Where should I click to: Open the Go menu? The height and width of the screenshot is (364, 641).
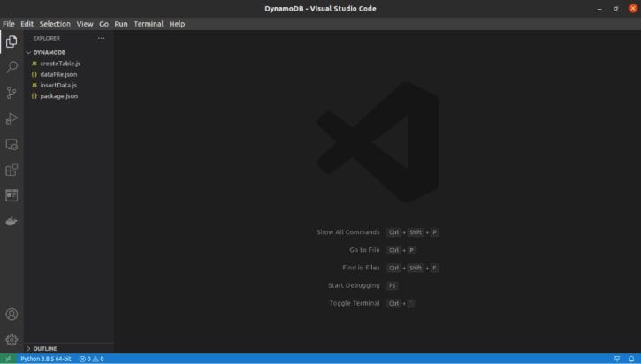[x=103, y=24]
